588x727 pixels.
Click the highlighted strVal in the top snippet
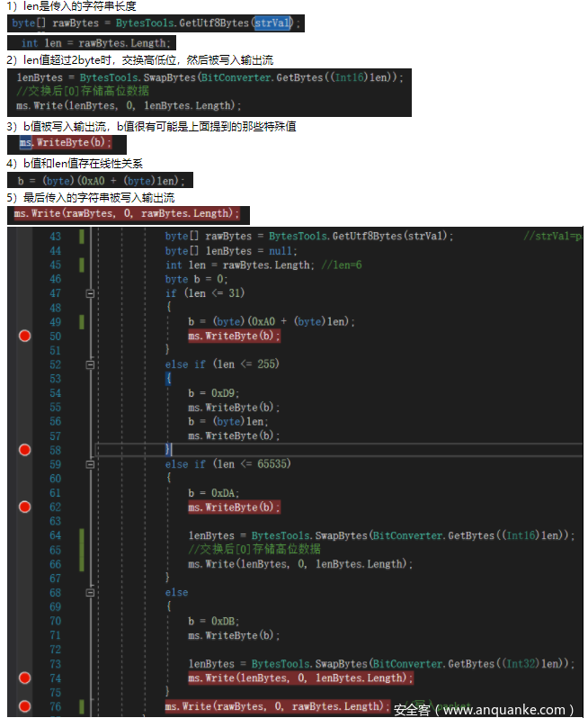click(272, 22)
